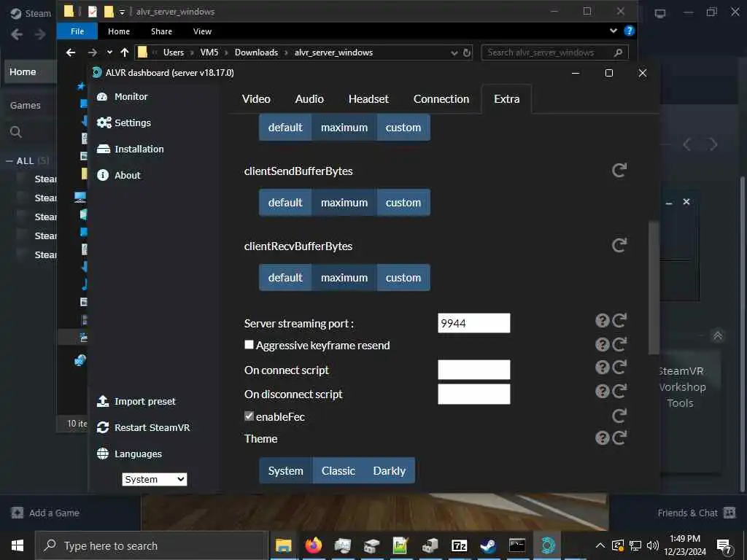Open Quick Access Toolbar customize dropdown in Explorer
The width and height of the screenshot is (747, 560).
(122, 12)
